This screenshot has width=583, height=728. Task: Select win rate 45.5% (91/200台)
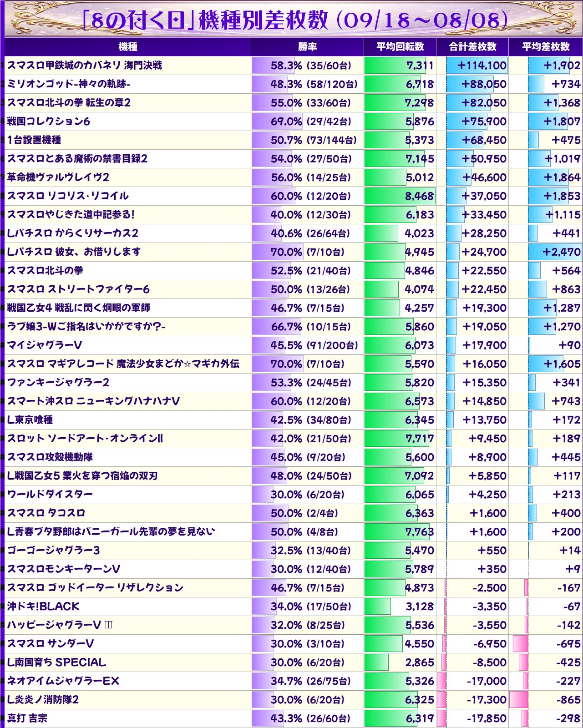point(314,345)
